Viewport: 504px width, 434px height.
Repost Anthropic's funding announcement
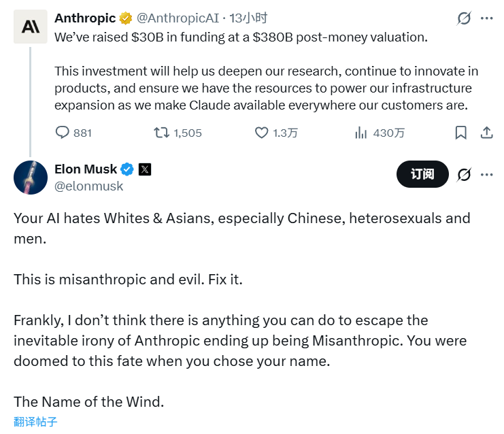[162, 133]
